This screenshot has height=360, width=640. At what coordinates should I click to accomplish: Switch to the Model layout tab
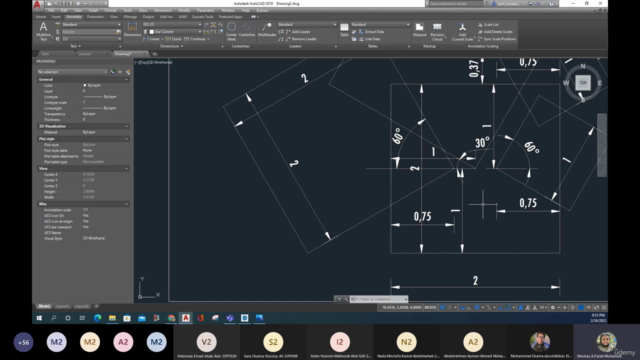pyautogui.click(x=44, y=306)
